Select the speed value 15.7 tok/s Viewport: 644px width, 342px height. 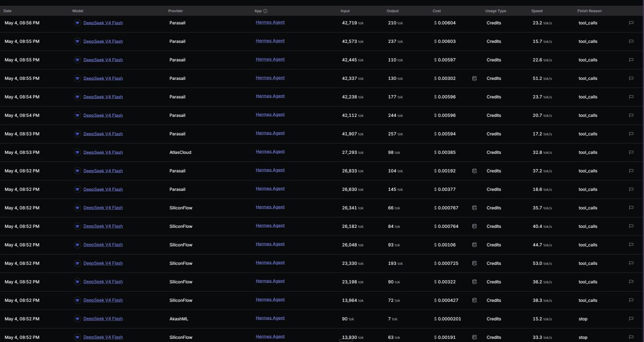point(543,41)
